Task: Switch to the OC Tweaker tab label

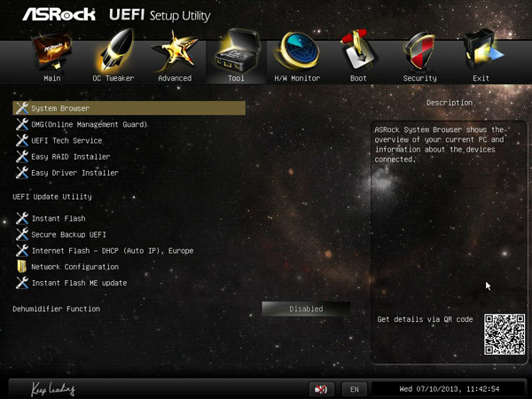Action: 113,78
